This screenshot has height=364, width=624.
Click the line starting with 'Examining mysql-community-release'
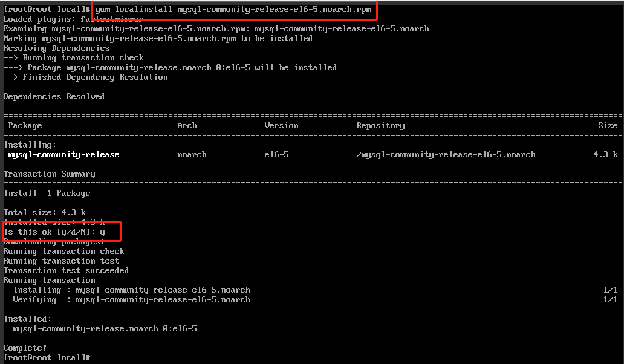coord(216,29)
